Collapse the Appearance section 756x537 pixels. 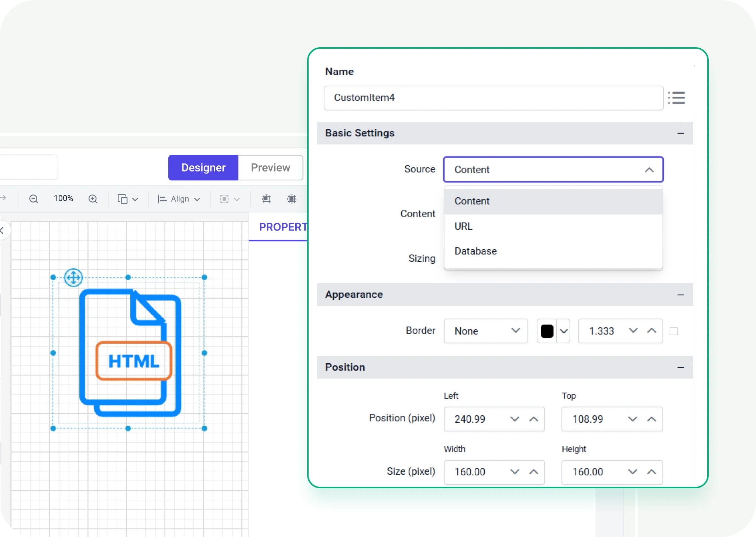pos(680,295)
